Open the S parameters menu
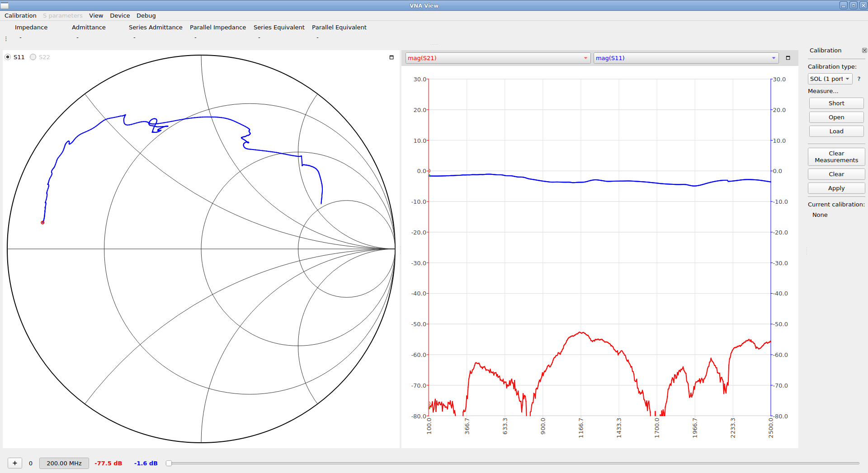This screenshot has width=868, height=473. (63, 15)
